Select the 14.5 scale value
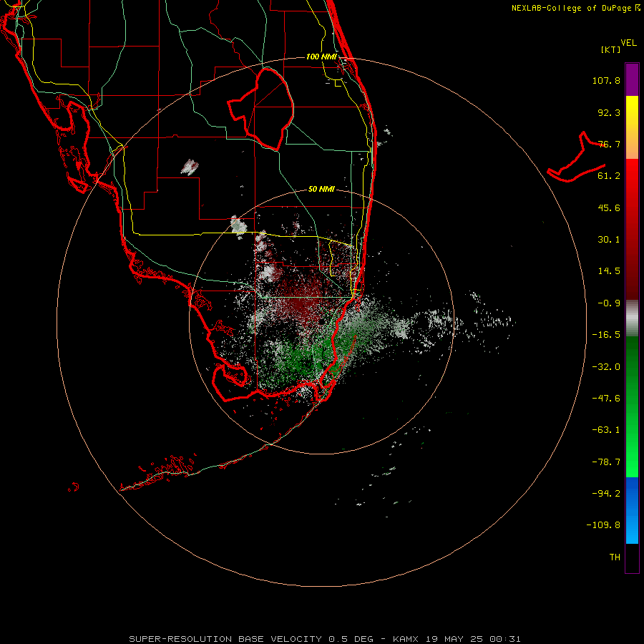 pyautogui.click(x=609, y=271)
